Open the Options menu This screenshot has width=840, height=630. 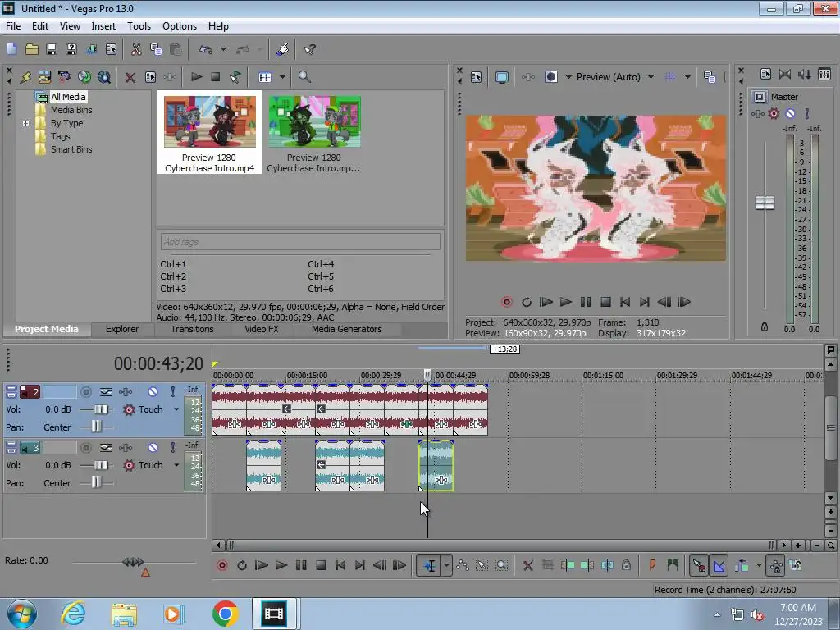pyautogui.click(x=180, y=26)
